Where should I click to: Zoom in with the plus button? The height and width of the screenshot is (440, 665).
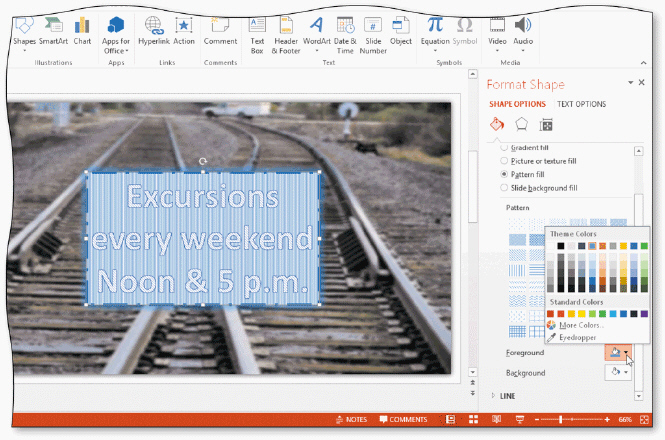[607, 420]
